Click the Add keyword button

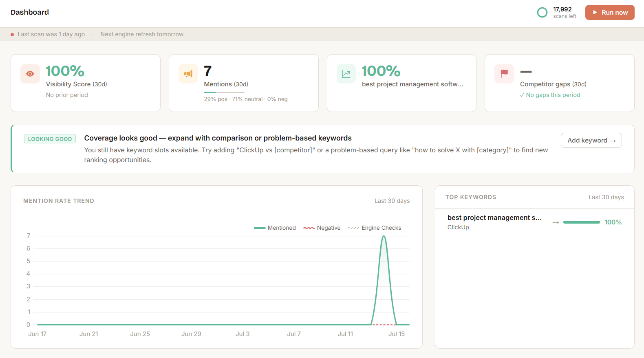591,141
